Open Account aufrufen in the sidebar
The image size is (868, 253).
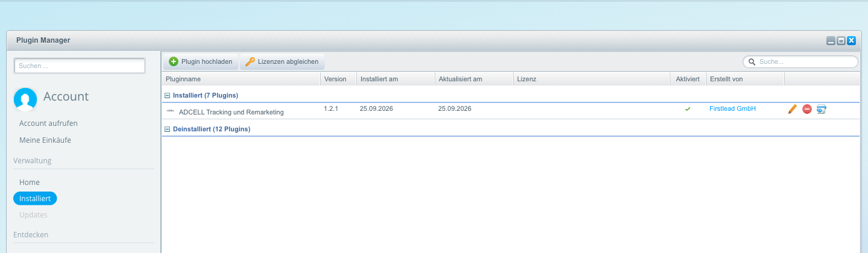48,123
